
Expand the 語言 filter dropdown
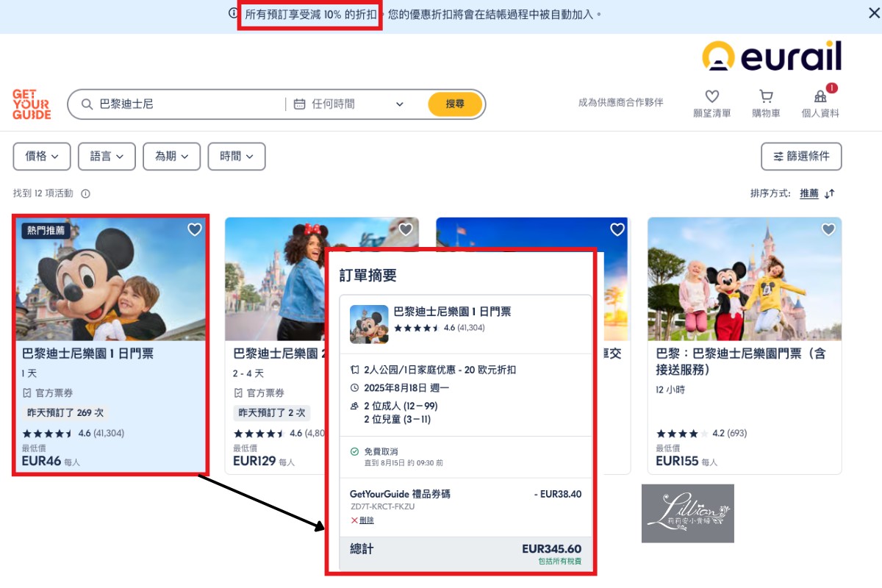(107, 157)
